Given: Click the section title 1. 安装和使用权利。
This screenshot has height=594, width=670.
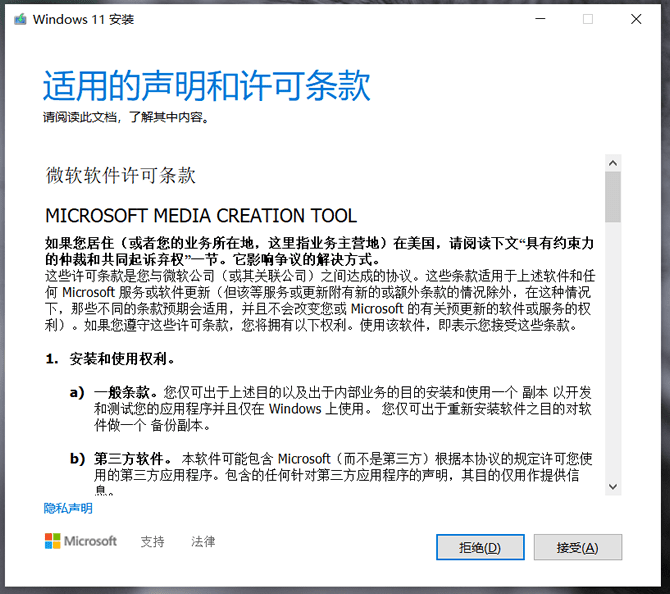Looking at the screenshot, I should tap(110, 359).
